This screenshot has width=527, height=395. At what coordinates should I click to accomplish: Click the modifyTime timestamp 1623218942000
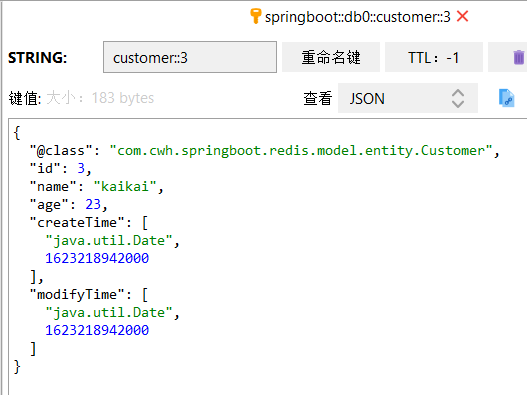[x=97, y=330]
